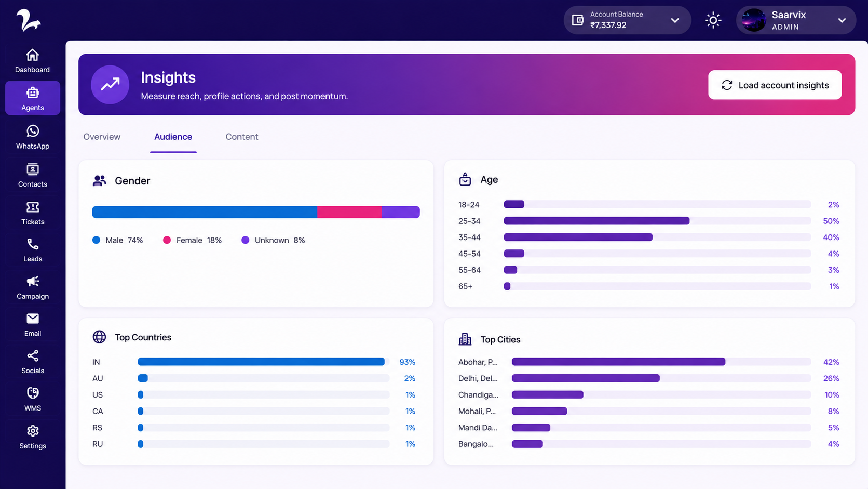Click the "Top Countries" card title
The image size is (868, 489).
pos(143,337)
